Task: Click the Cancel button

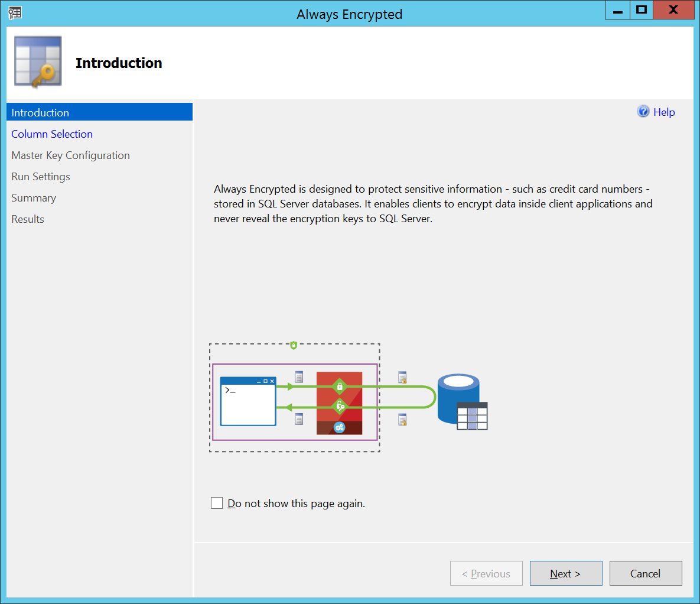Action: click(x=646, y=573)
